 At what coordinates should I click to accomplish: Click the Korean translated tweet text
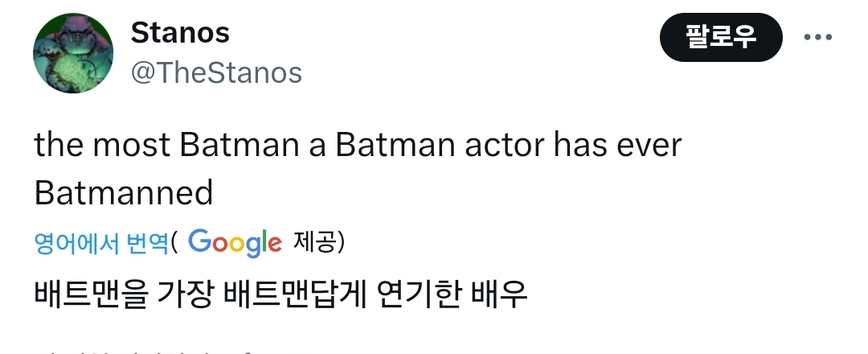tap(280, 293)
